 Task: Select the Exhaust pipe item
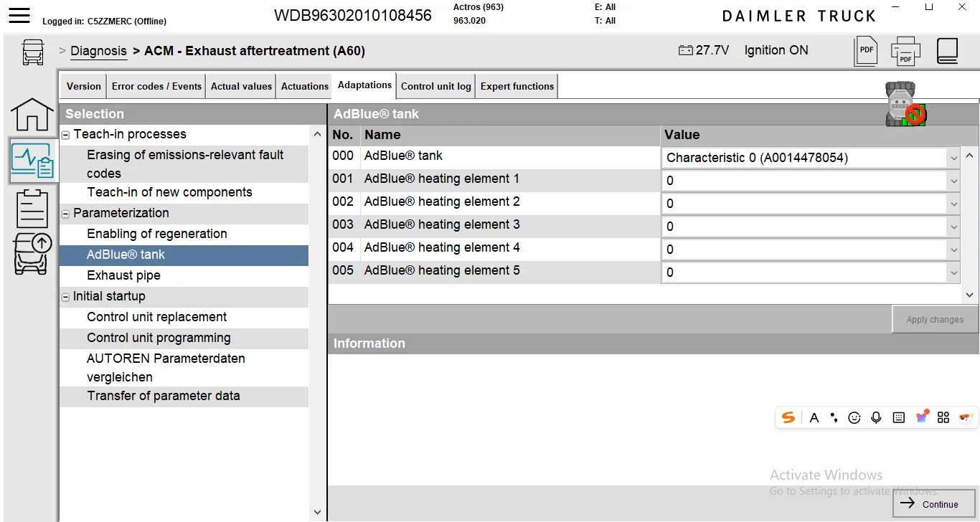pos(184,275)
